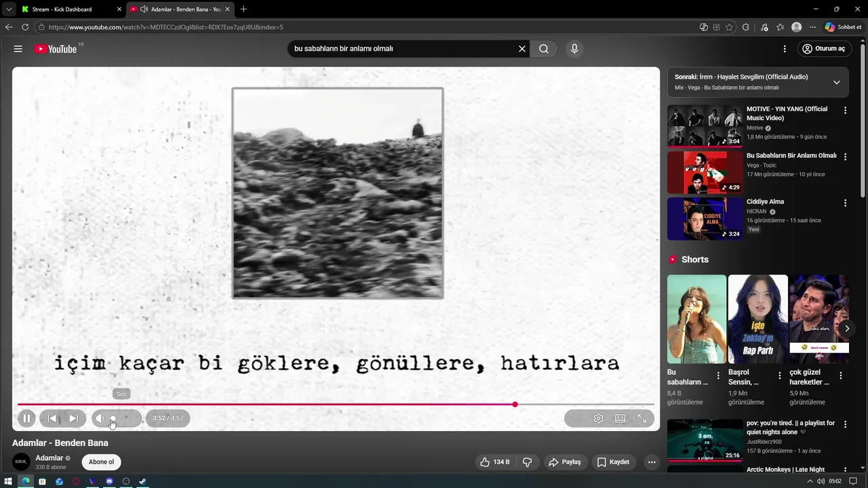This screenshot has height=488, width=868.
Task: Adjust the player volume slider
Action: tap(123, 418)
